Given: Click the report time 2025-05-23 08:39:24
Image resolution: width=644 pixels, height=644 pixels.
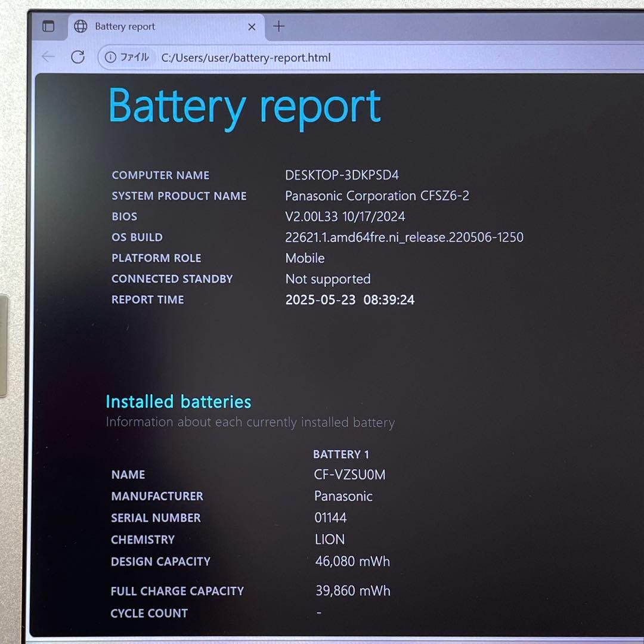Looking at the screenshot, I should click(x=349, y=300).
